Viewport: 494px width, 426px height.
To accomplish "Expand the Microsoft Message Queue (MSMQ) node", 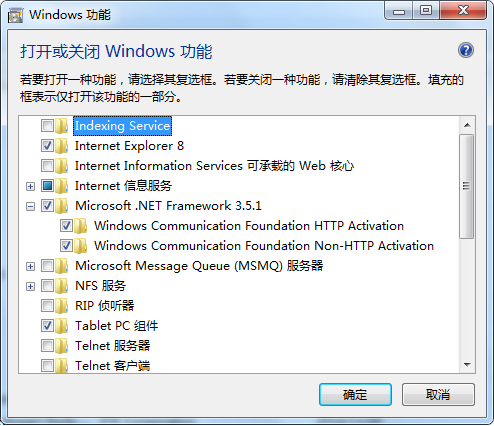I will pos(30,266).
